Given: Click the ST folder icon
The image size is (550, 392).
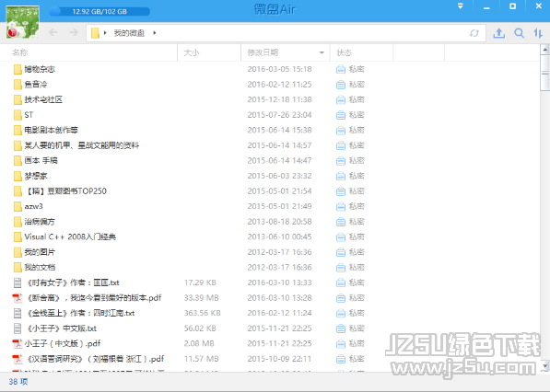Looking at the screenshot, I should (x=18, y=115).
